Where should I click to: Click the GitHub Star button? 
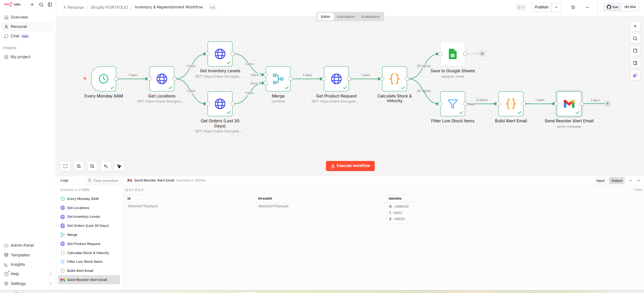click(x=612, y=7)
